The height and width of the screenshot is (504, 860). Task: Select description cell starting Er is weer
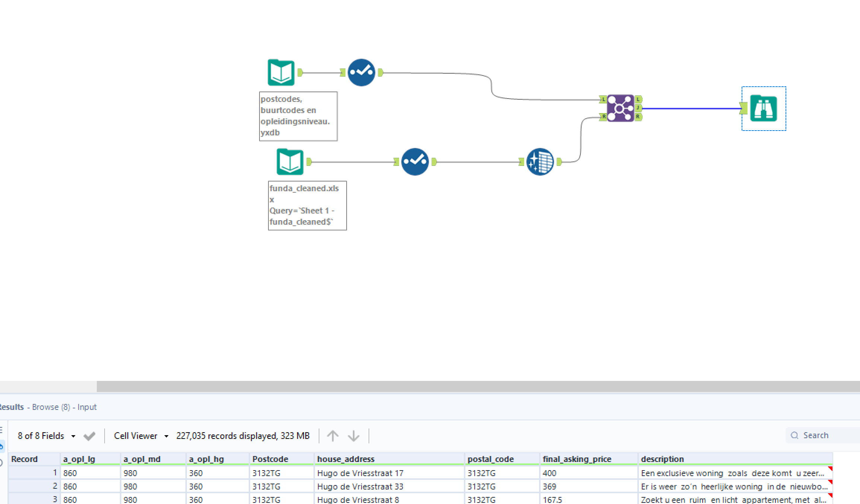pyautogui.click(x=735, y=487)
